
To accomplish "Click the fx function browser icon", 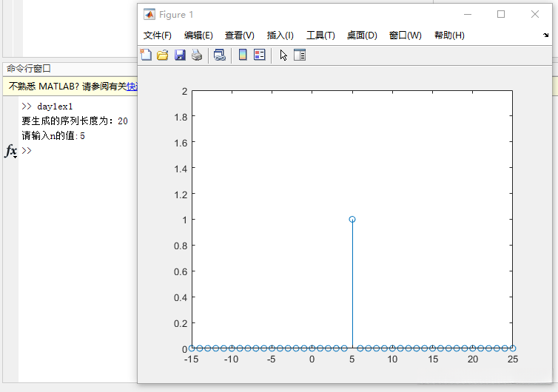I will tap(10, 151).
